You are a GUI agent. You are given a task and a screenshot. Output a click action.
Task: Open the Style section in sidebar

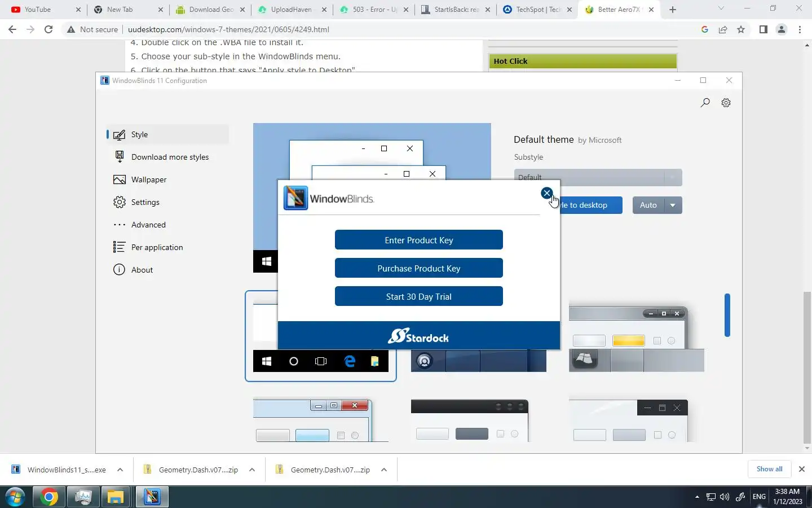coord(168,134)
